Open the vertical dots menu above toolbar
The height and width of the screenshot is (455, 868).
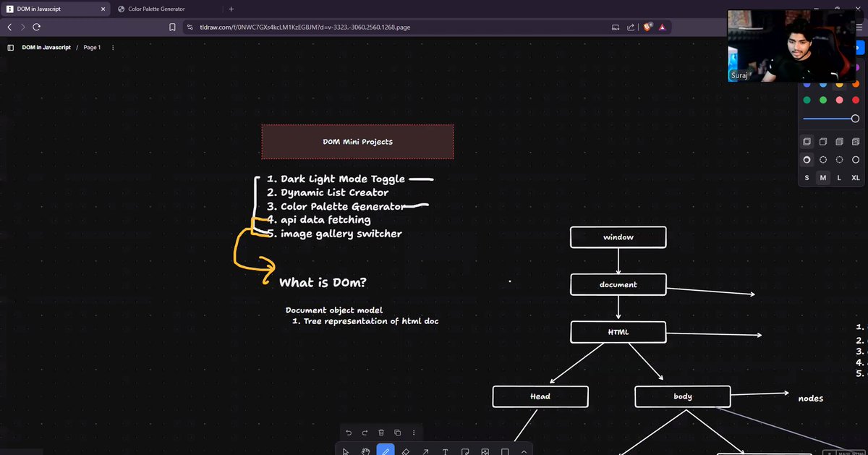414,432
